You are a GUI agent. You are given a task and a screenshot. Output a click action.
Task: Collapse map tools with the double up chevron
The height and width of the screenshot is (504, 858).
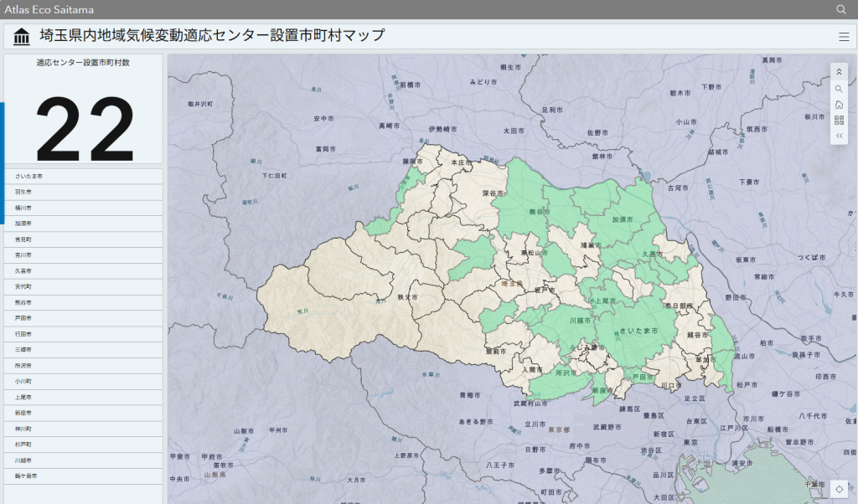tap(839, 73)
